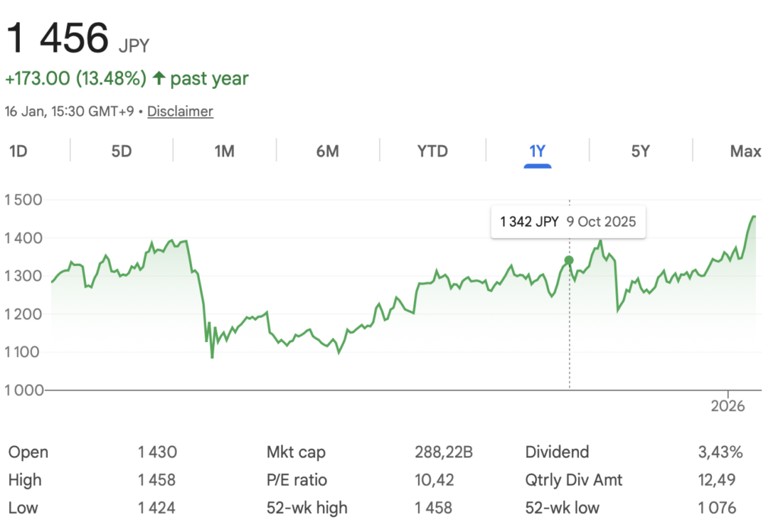Switch to the 5Y range tab

[640, 151]
